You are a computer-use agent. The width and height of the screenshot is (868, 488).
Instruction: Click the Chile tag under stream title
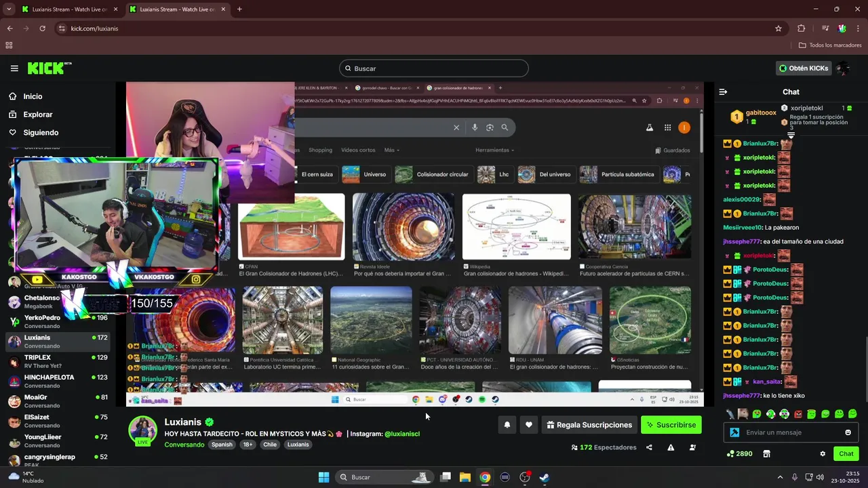(x=270, y=445)
